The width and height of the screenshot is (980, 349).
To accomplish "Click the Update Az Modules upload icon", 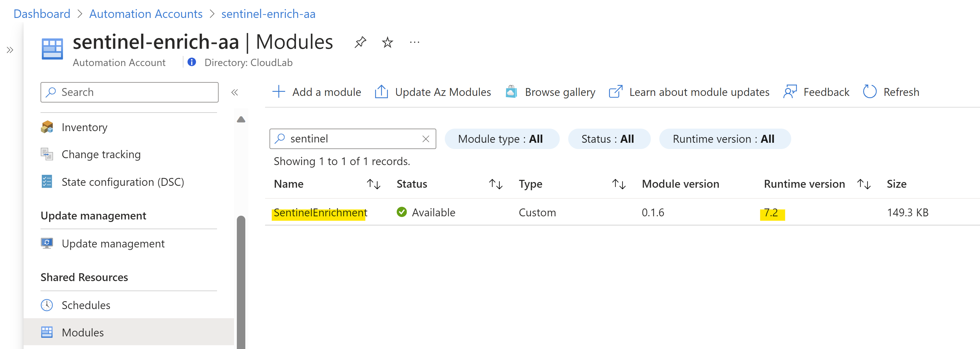I will [x=381, y=92].
